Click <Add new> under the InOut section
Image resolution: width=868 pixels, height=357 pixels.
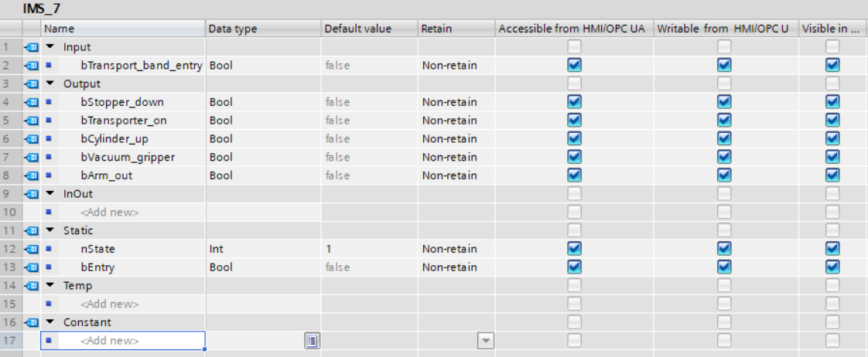(x=110, y=212)
